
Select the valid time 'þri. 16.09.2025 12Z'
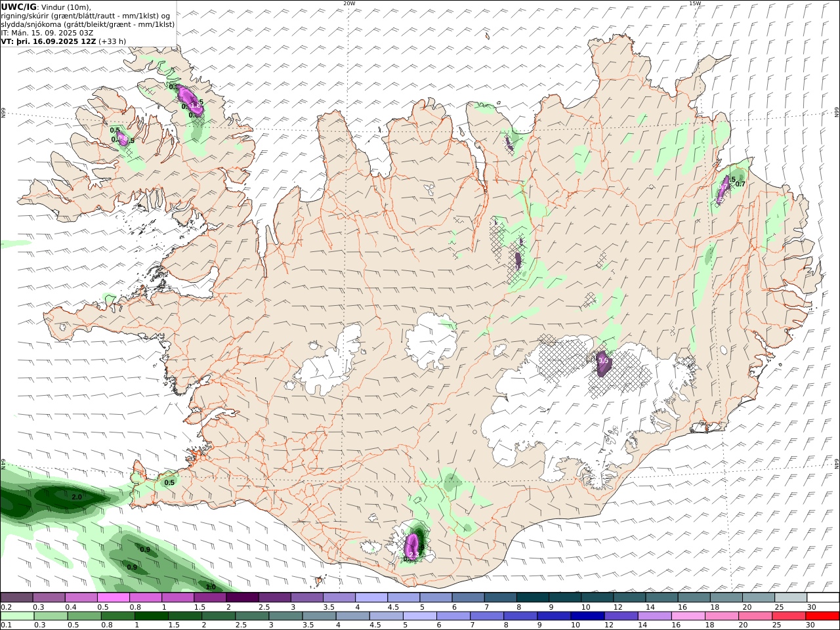pos(56,41)
